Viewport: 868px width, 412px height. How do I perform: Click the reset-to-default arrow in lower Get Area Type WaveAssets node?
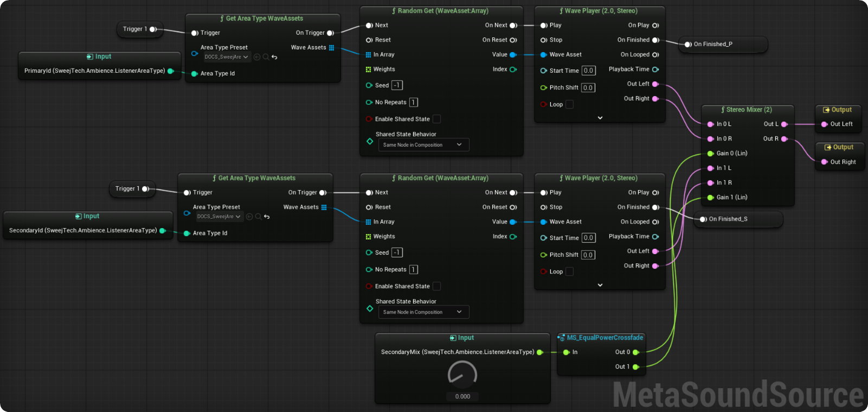(267, 217)
